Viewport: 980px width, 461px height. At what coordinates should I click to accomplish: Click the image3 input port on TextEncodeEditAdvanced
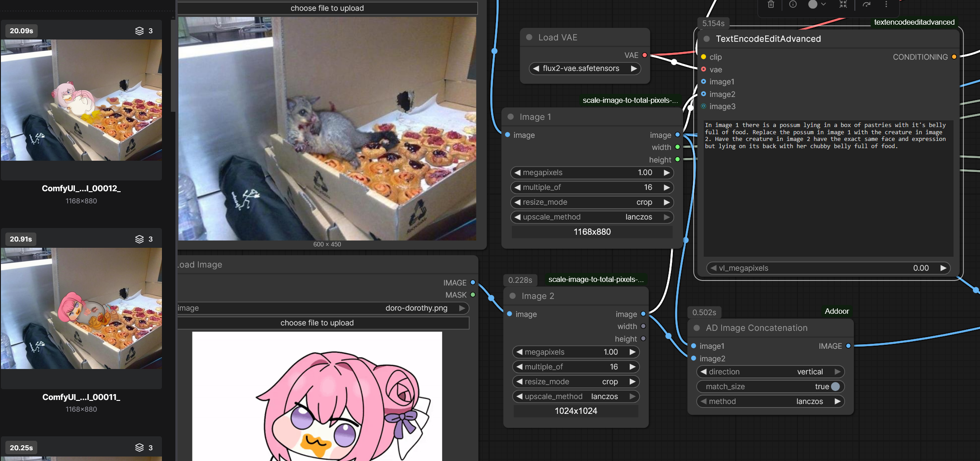(x=704, y=106)
